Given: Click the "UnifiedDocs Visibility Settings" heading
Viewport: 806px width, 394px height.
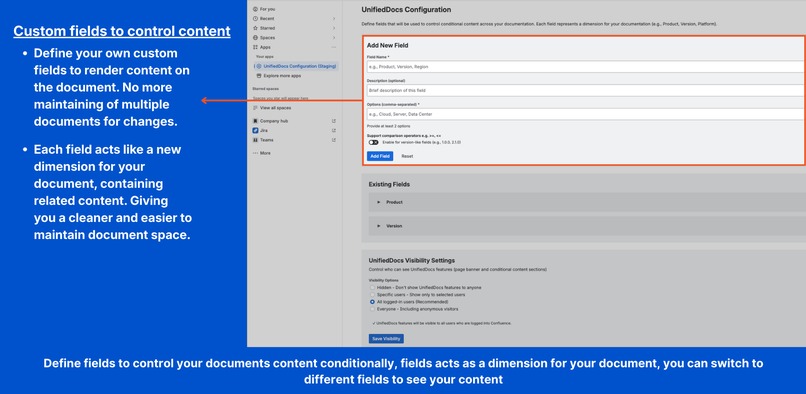Looking at the screenshot, I should [x=411, y=261].
